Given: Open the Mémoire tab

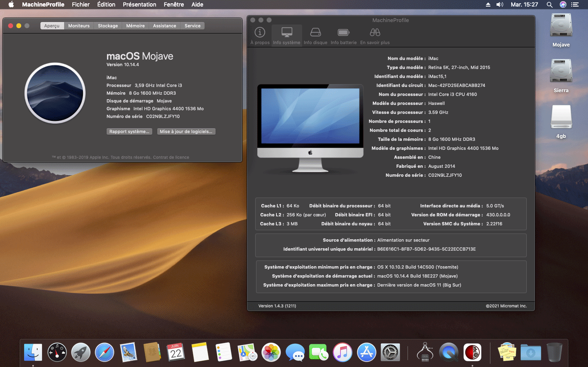Looking at the screenshot, I should (x=135, y=26).
